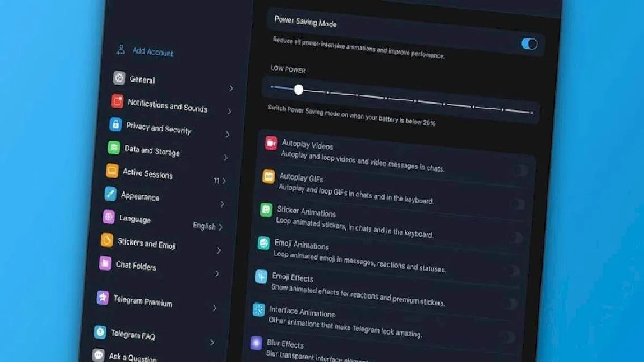
Task: Click the chevron beside Active Sessions count
Action: point(224,181)
